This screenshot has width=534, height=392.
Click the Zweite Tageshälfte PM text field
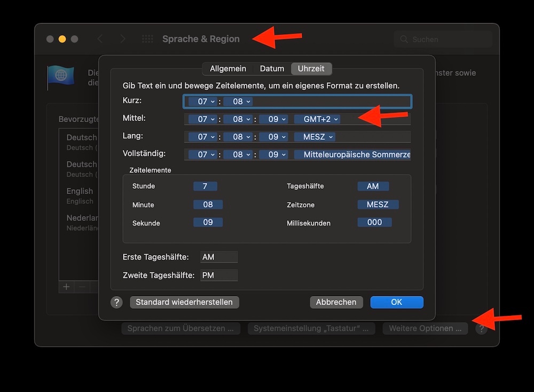219,275
